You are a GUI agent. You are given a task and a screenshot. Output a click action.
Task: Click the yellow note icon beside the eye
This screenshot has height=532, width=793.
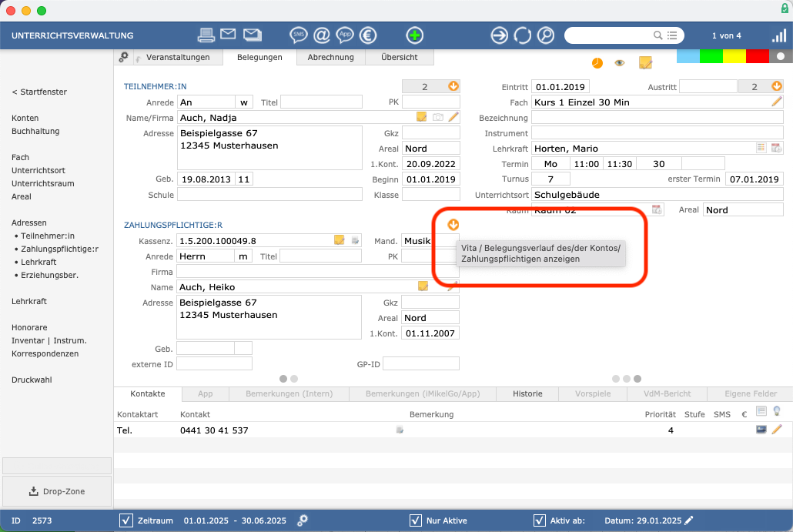[x=645, y=62]
